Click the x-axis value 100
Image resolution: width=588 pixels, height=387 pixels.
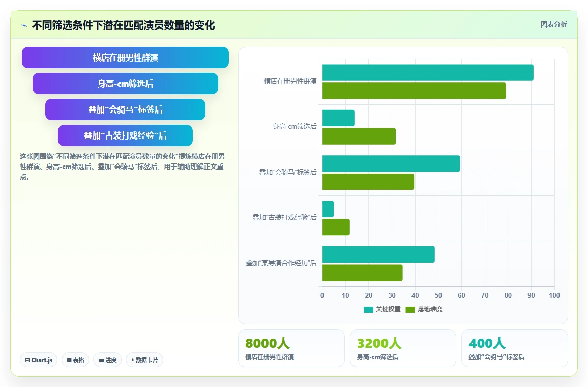point(554,296)
